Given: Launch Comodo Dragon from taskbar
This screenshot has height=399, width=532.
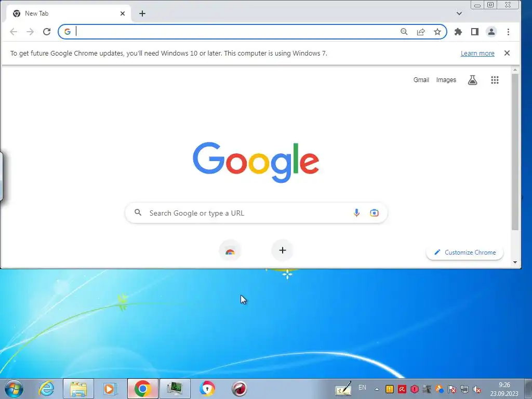Looking at the screenshot, I should click(x=239, y=389).
